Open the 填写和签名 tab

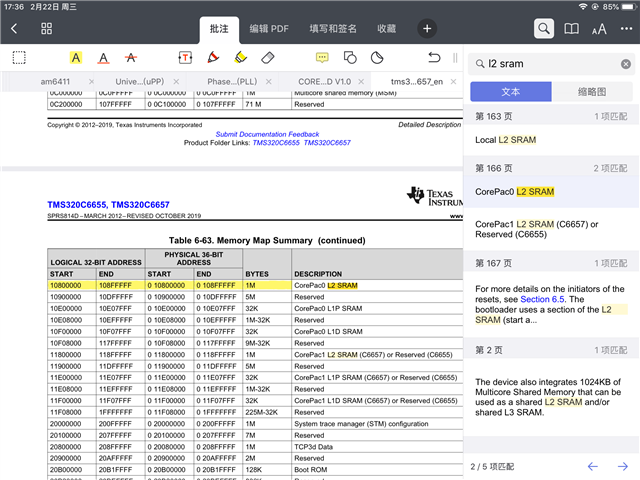pos(333,29)
